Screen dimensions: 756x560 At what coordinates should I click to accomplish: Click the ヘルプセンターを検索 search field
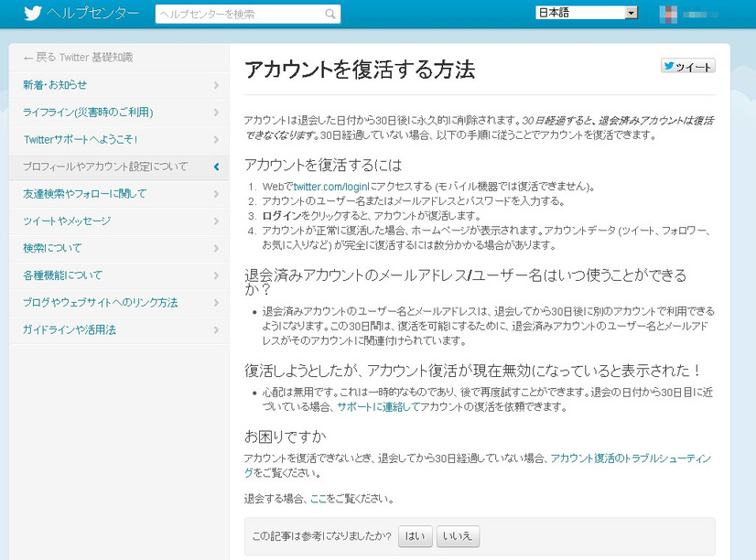248,14
